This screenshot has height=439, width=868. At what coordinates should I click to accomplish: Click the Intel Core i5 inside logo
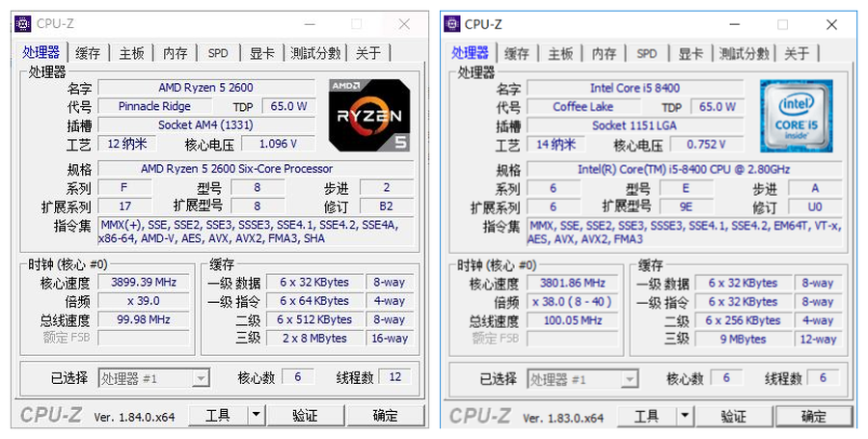click(796, 116)
